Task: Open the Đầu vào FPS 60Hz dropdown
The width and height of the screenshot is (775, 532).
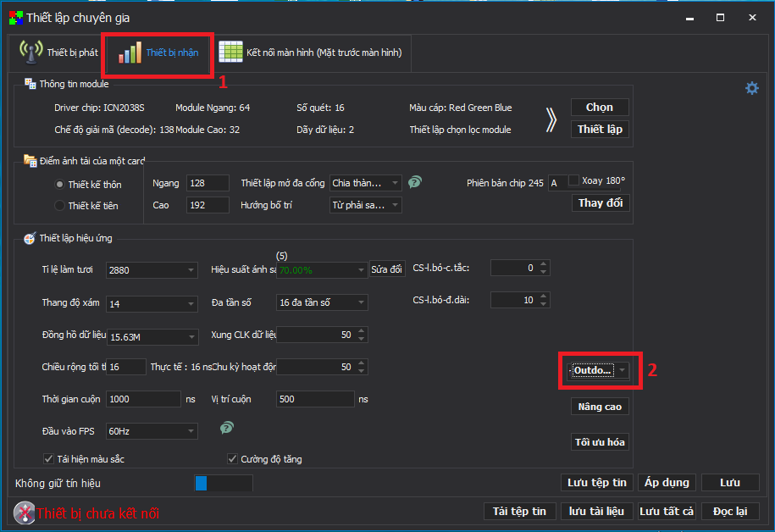Action: [x=152, y=431]
